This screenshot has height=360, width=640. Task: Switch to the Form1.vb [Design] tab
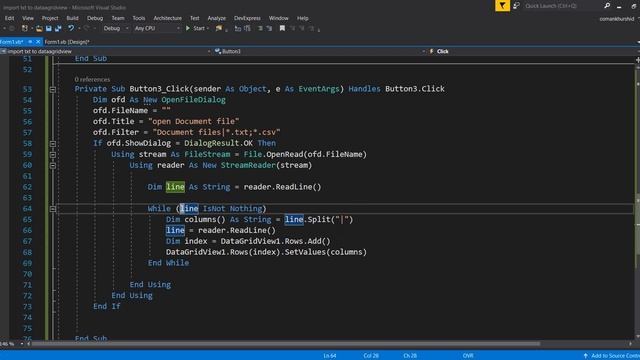point(67,42)
